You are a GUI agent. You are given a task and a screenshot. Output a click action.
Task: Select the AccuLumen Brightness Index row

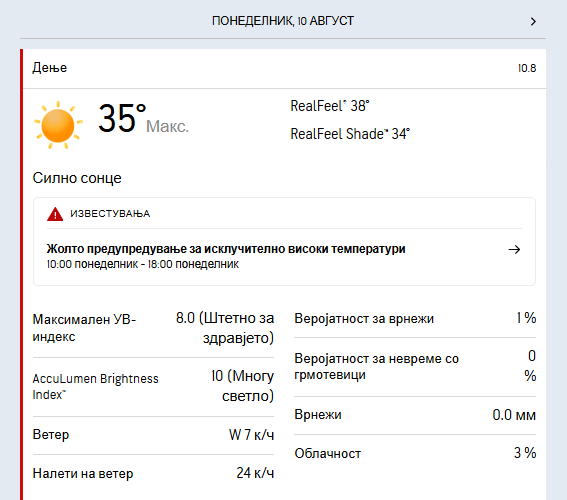(153, 387)
